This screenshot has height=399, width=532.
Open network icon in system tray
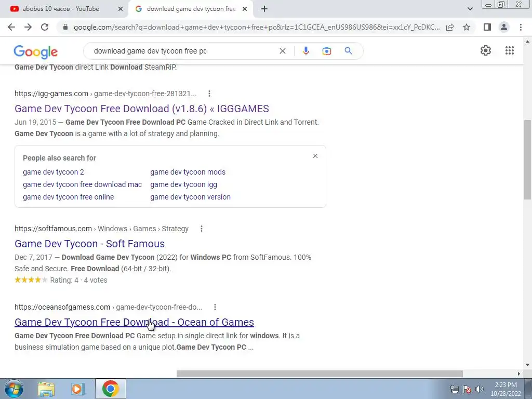(454, 389)
